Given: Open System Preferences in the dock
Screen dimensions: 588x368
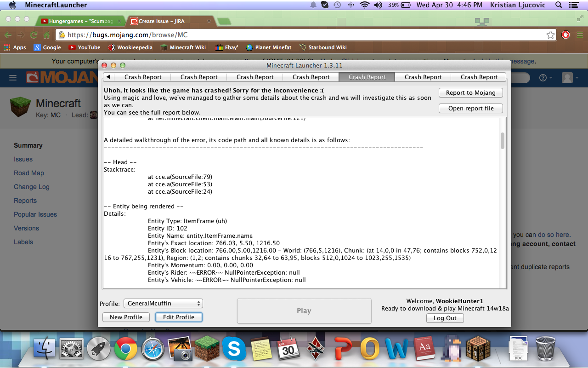Looking at the screenshot, I should 71,348.
